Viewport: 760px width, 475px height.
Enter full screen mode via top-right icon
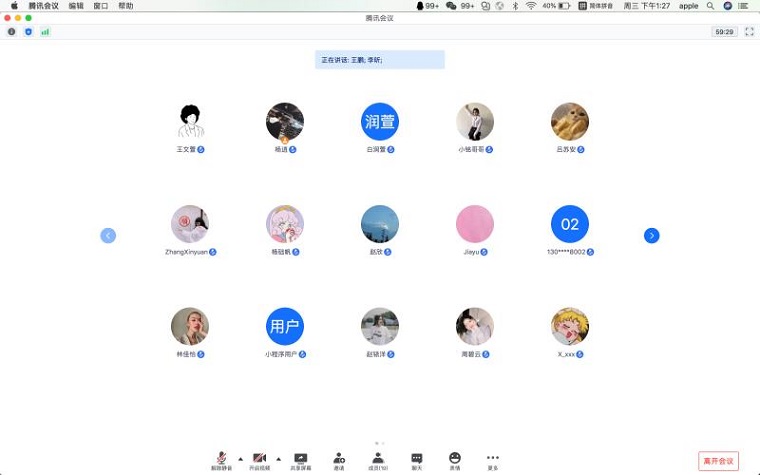[749, 32]
